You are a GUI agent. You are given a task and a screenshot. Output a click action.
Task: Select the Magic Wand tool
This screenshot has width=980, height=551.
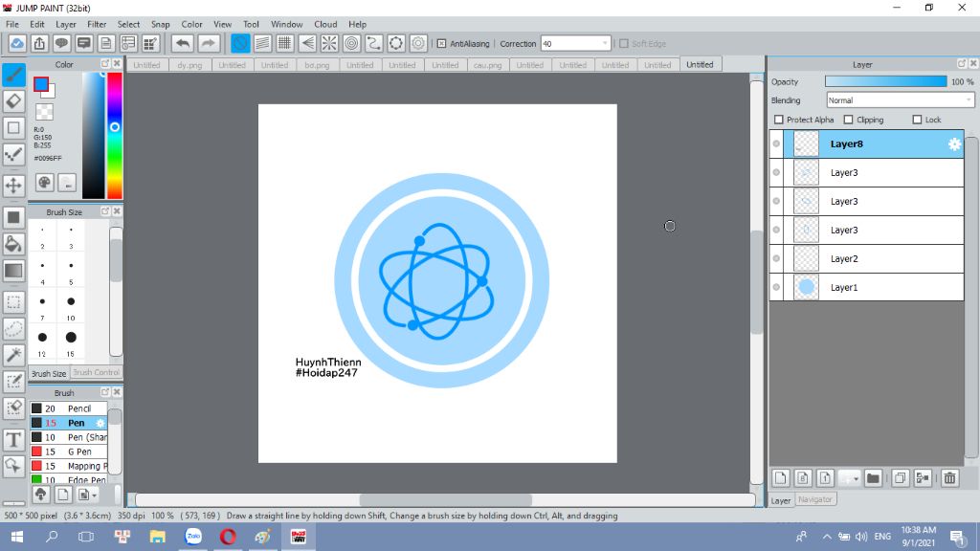click(x=13, y=355)
